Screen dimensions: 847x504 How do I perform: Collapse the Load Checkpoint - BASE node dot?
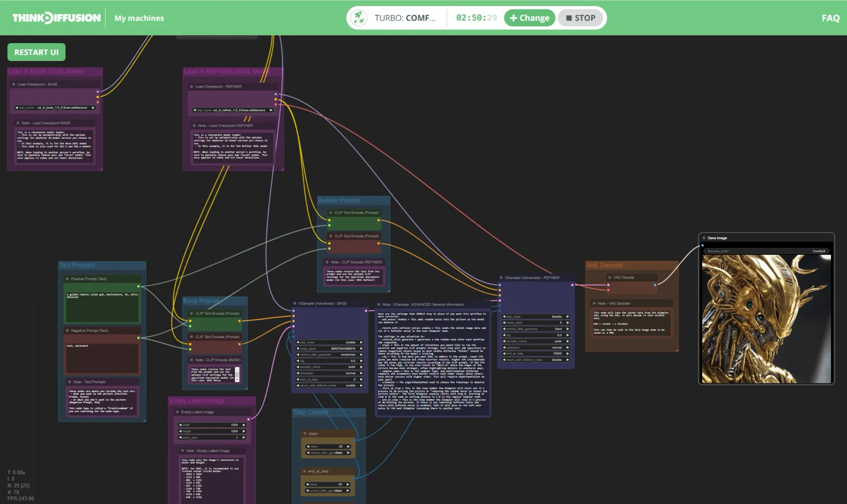(x=14, y=84)
